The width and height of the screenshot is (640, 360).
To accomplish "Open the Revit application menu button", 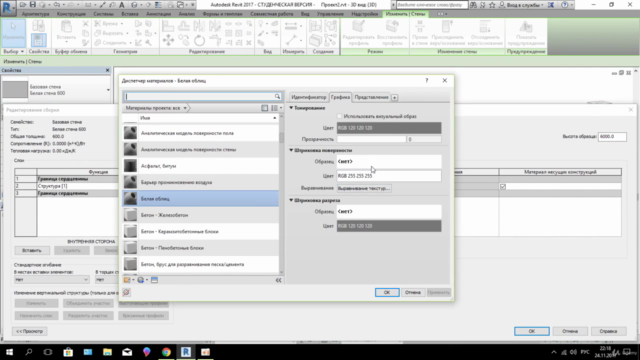I will (7, 7).
